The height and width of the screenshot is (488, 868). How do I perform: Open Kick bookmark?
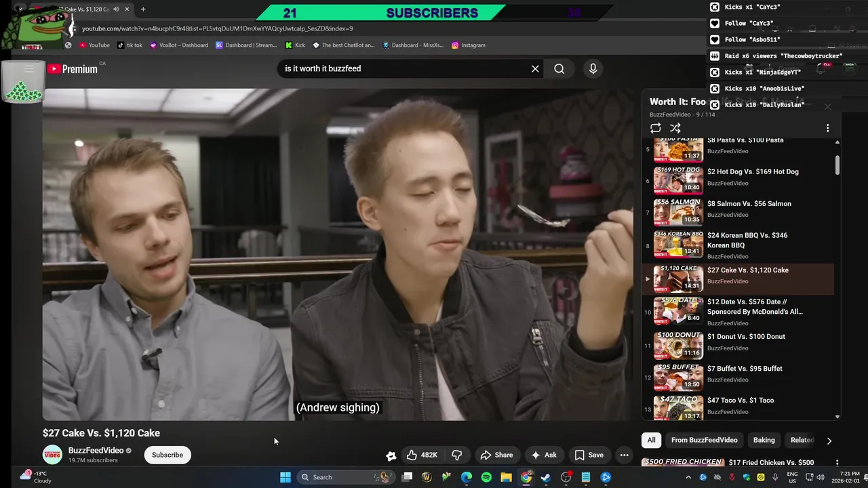pyautogui.click(x=295, y=45)
